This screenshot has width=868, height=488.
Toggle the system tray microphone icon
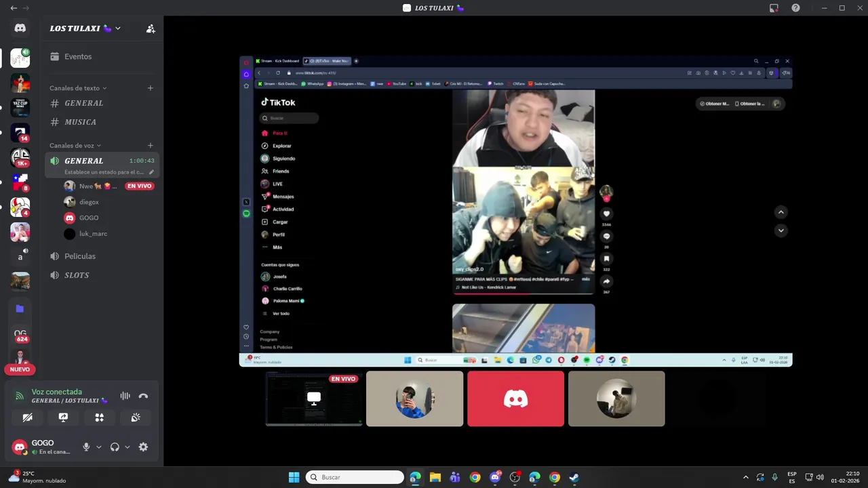pyautogui.click(x=774, y=477)
